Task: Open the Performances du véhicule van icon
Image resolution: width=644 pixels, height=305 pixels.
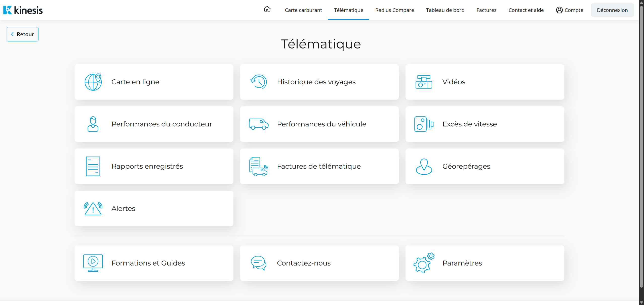Action: (x=259, y=124)
